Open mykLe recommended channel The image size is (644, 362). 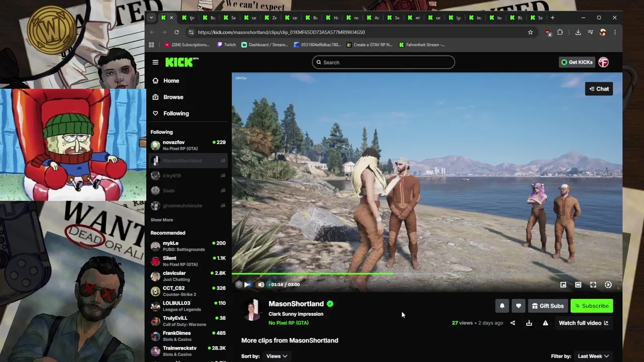(189, 246)
